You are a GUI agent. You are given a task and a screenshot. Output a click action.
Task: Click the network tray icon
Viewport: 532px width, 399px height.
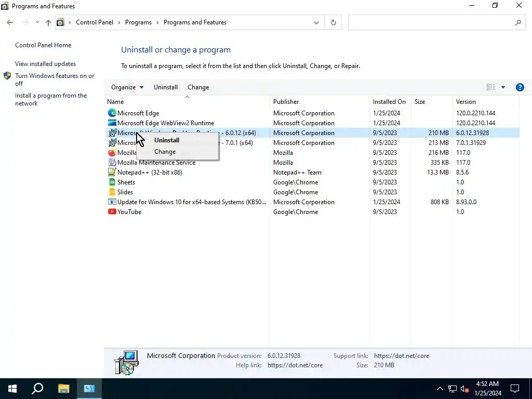coord(453,389)
